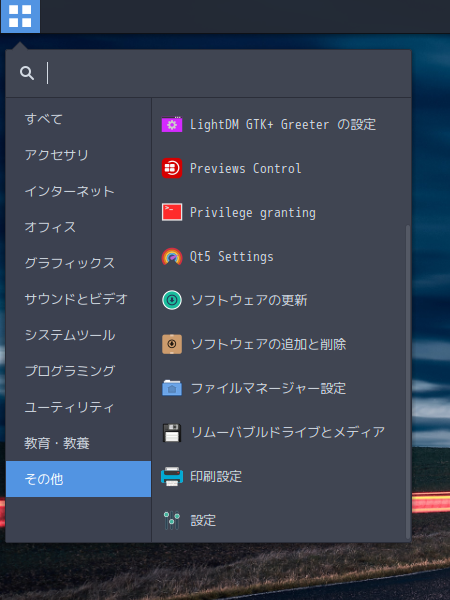The height and width of the screenshot is (600, 450).
Task: Click the highlighted その他 category
Action: 78,479
